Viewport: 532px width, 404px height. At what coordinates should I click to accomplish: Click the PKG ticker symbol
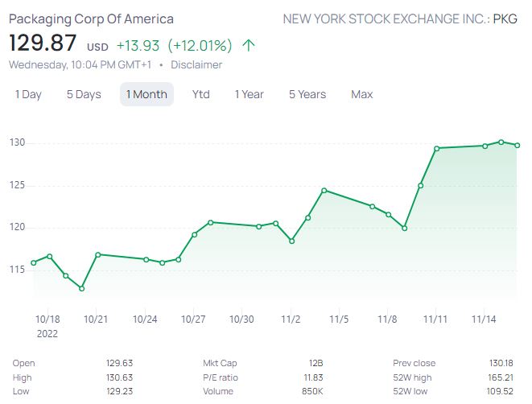pyautogui.click(x=505, y=19)
